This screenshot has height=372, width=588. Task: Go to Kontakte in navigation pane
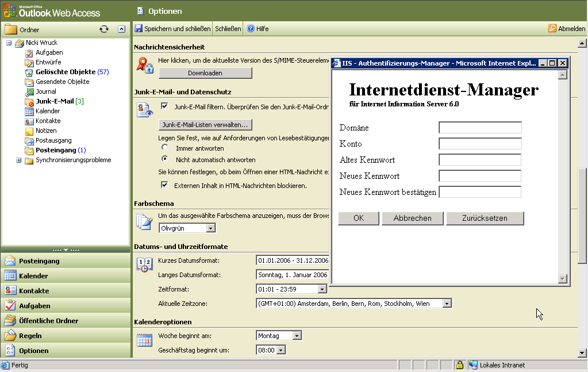[66, 291]
